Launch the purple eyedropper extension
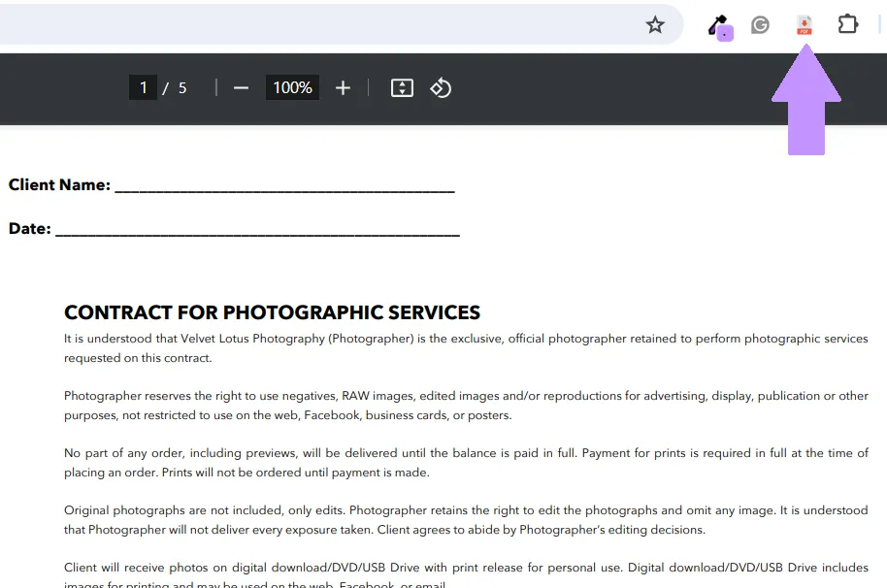The image size is (887, 588). pos(719,26)
